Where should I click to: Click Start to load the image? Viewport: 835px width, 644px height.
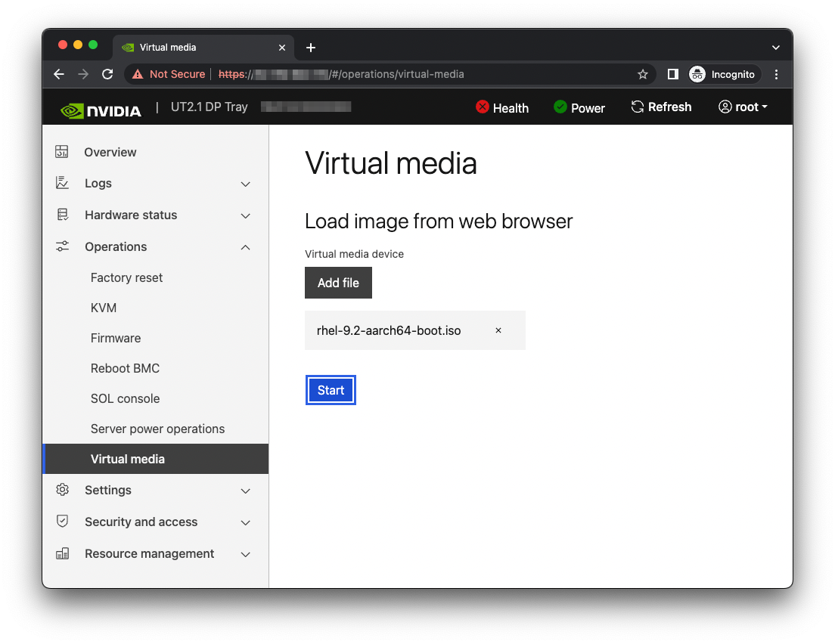(331, 390)
